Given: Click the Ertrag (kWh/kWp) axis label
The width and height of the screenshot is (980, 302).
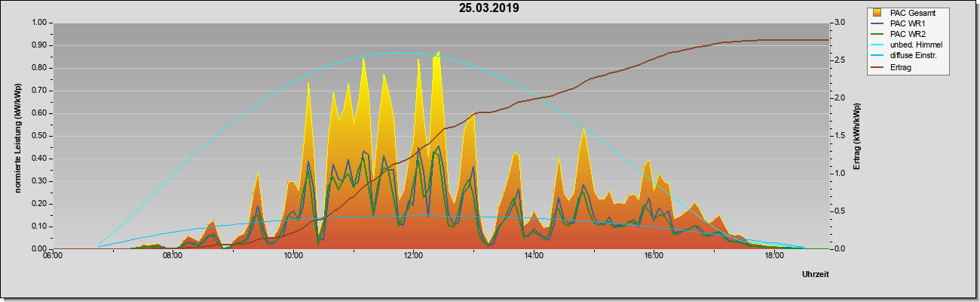Looking at the screenshot, I should point(856,136).
